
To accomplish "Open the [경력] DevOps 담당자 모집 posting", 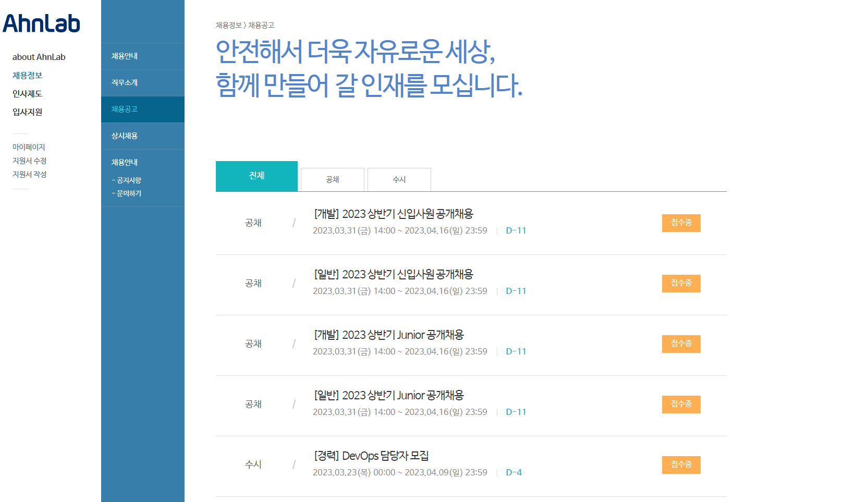I will tap(371, 456).
